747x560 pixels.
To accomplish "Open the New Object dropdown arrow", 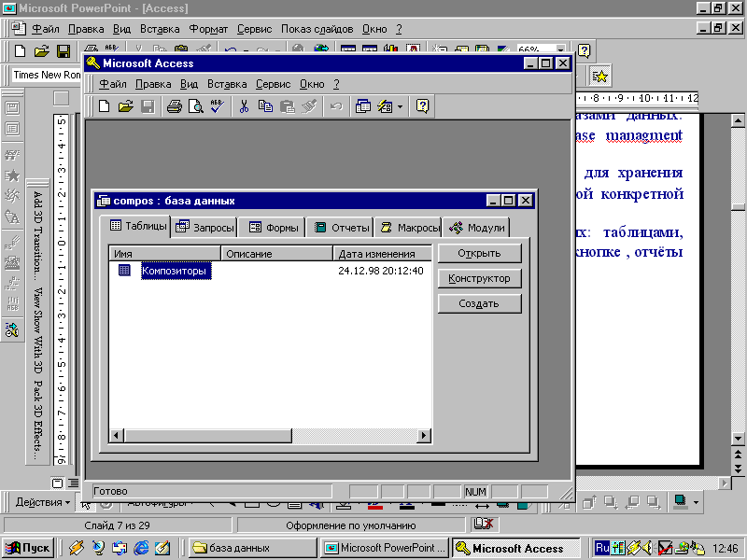I will (x=401, y=106).
